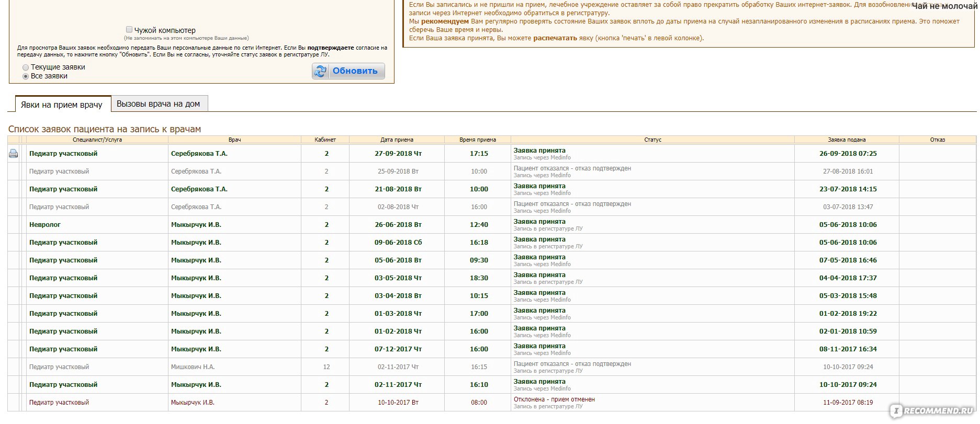Click the date 01-03-2018 Чт
Viewport: 980px width, 424px height.
click(398, 314)
